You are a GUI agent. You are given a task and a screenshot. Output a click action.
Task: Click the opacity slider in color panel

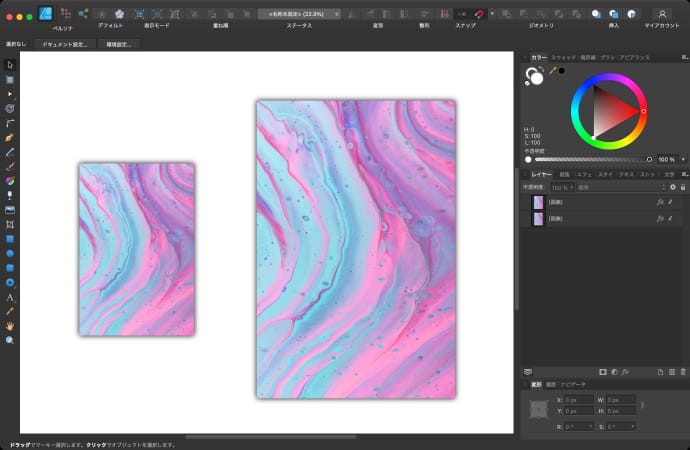(590, 159)
